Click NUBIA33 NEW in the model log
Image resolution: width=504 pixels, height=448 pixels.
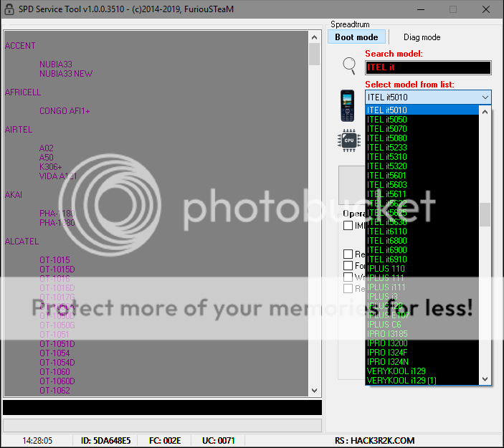tap(66, 74)
